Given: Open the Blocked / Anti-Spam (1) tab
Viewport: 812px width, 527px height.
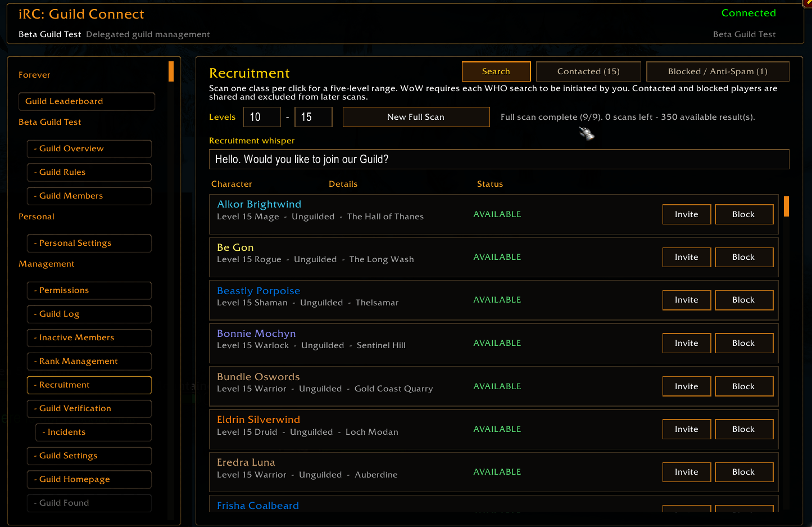Looking at the screenshot, I should (x=718, y=71).
